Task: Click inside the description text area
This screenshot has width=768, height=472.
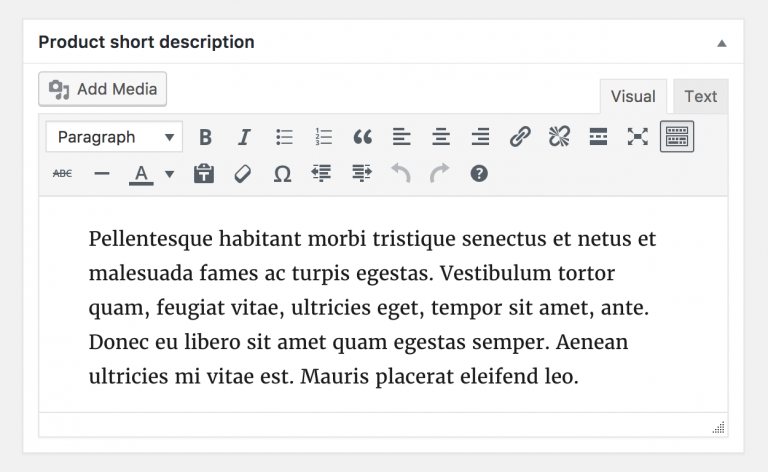Action: [x=383, y=305]
